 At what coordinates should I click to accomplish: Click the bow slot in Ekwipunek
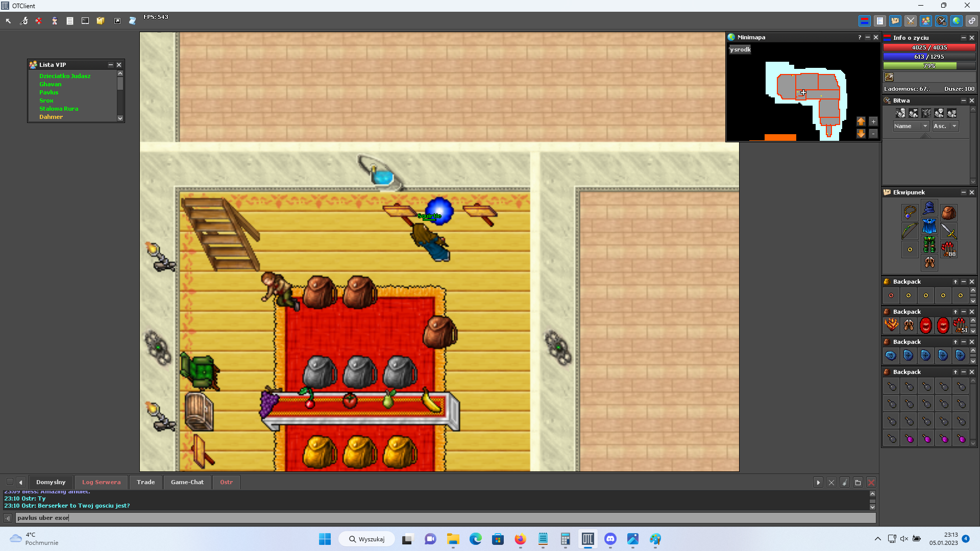(910, 231)
